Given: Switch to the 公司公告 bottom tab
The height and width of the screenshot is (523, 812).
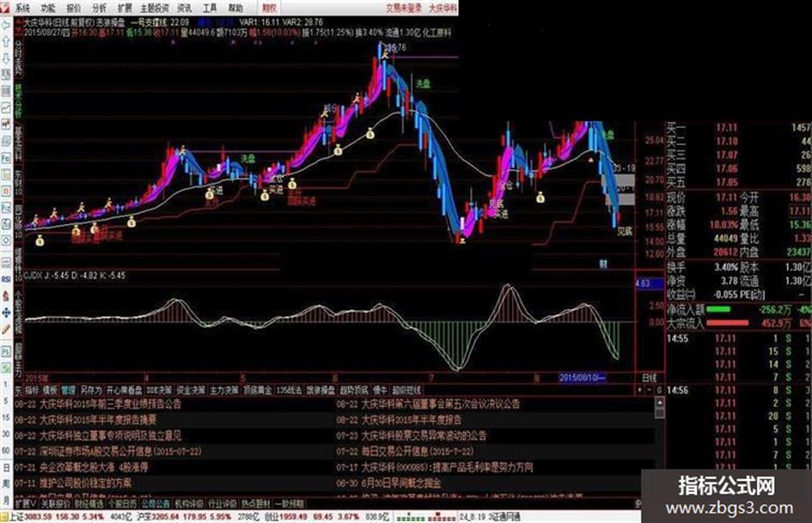Looking at the screenshot, I should (x=156, y=503).
